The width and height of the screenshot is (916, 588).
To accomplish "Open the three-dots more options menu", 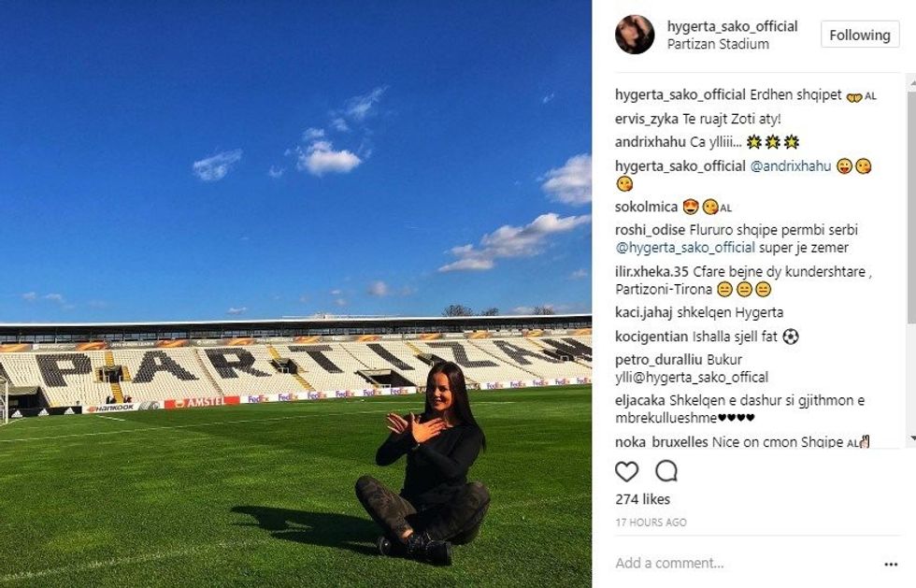I will pos(891,564).
